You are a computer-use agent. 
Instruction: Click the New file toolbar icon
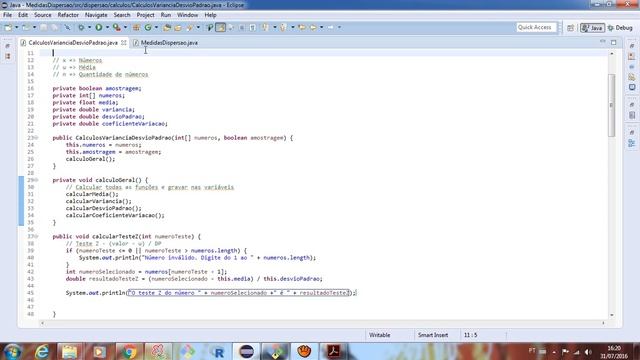click(x=8, y=27)
